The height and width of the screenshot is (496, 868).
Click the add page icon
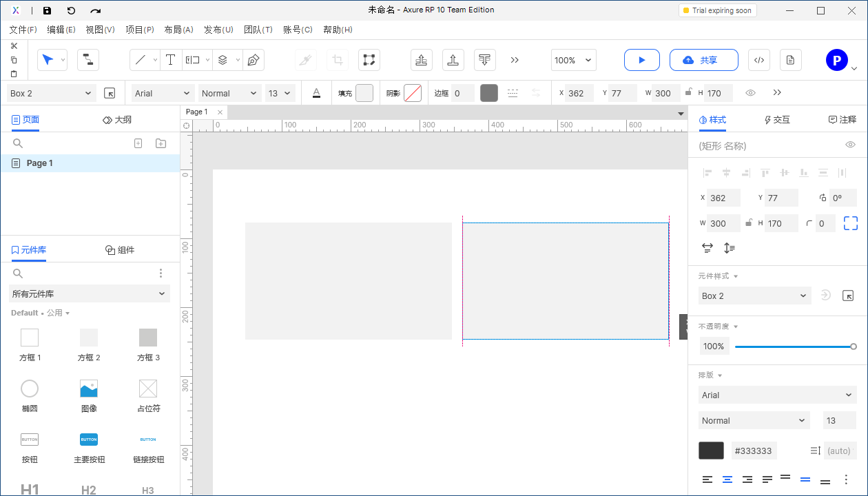[x=138, y=143]
